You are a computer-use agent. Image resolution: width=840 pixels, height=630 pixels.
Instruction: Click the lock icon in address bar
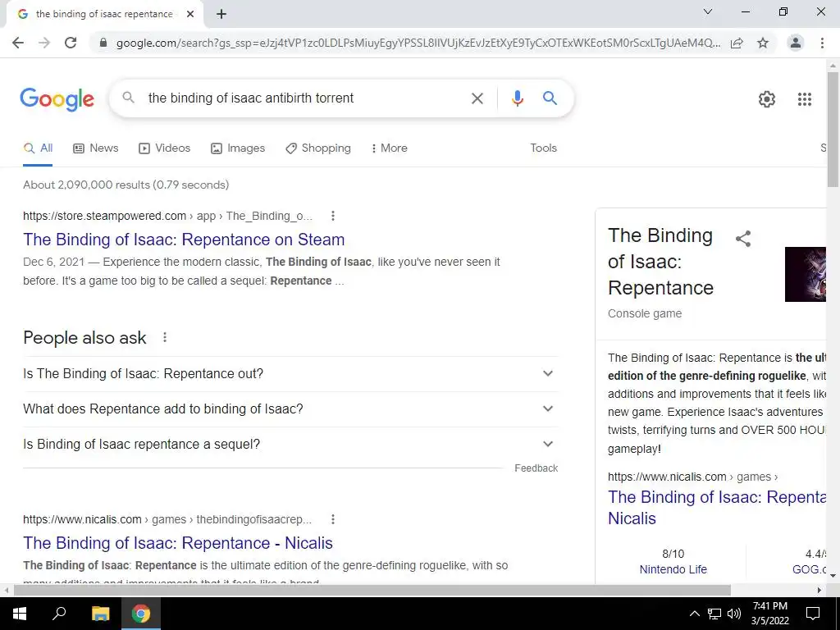[x=103, y=43]
